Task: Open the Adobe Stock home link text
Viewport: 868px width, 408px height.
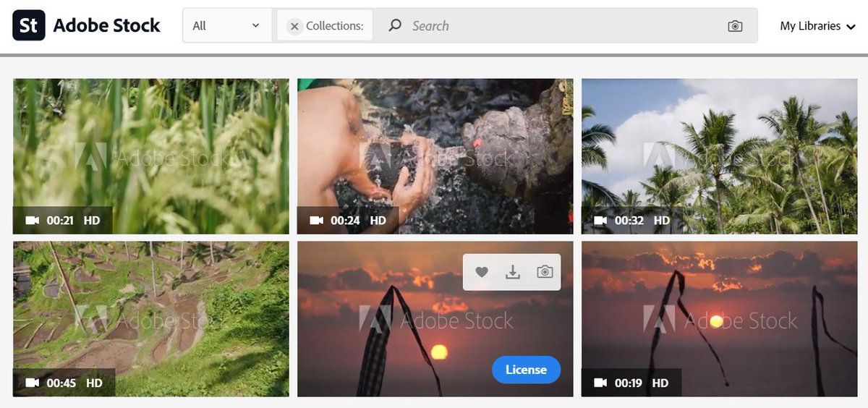Action: 106,25
